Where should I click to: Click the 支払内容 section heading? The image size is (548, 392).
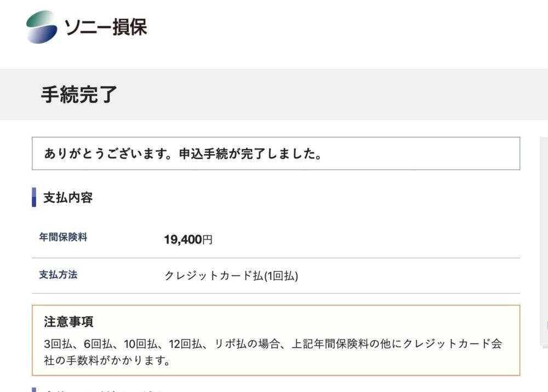[x=68, y=198]
